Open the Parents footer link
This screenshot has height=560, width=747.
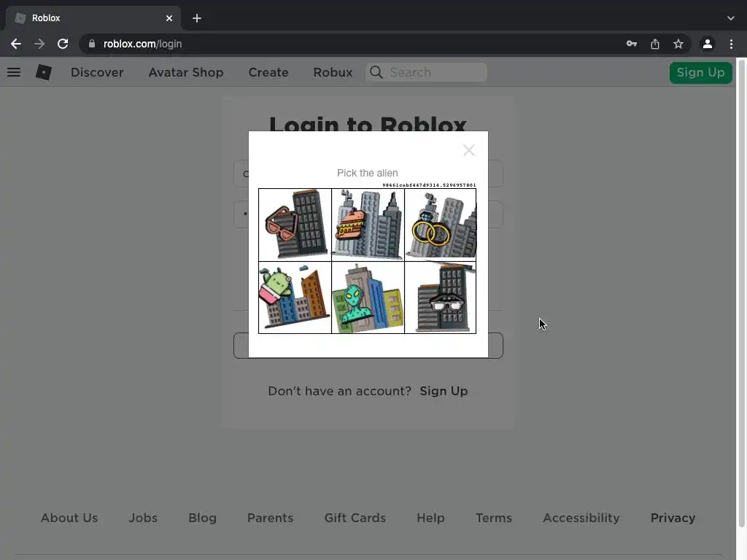point(270,518)
